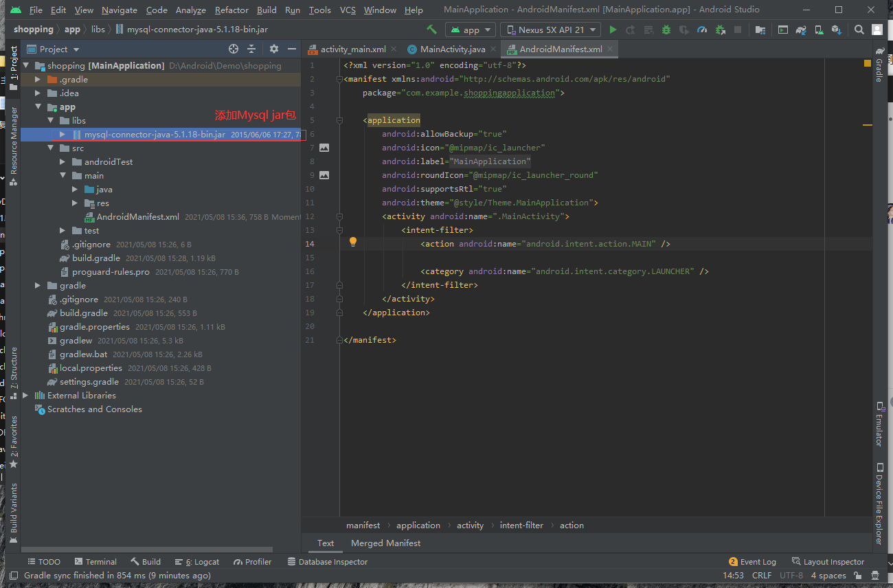Open the Event Log
Image resolution: width=893 pixels, height=588 pixels.
[x=752, y=561]
